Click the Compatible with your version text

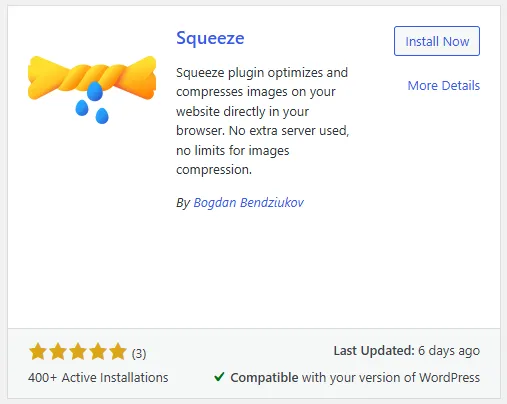click(355, 378)
